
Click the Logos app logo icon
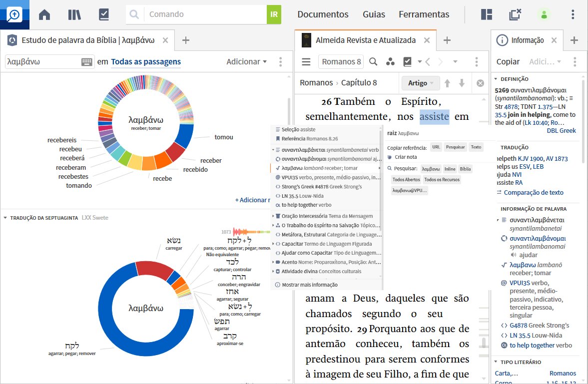(x=14, y=14)
